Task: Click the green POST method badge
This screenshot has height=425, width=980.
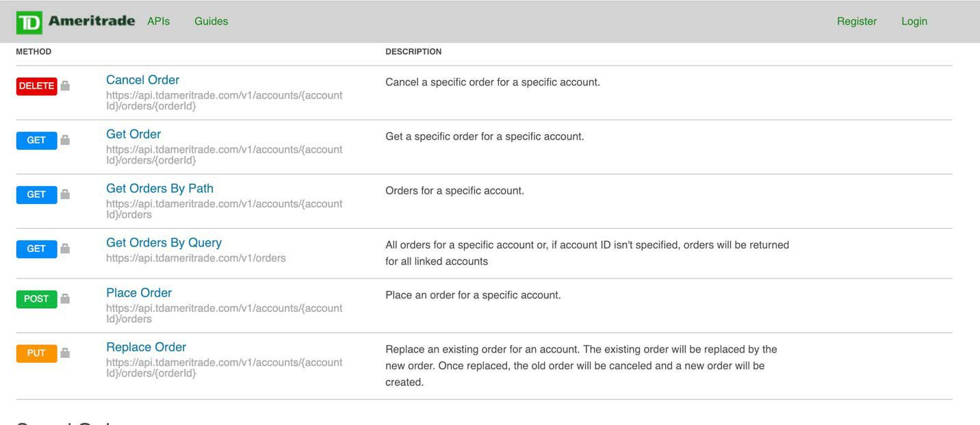Action: pos(36,299)
